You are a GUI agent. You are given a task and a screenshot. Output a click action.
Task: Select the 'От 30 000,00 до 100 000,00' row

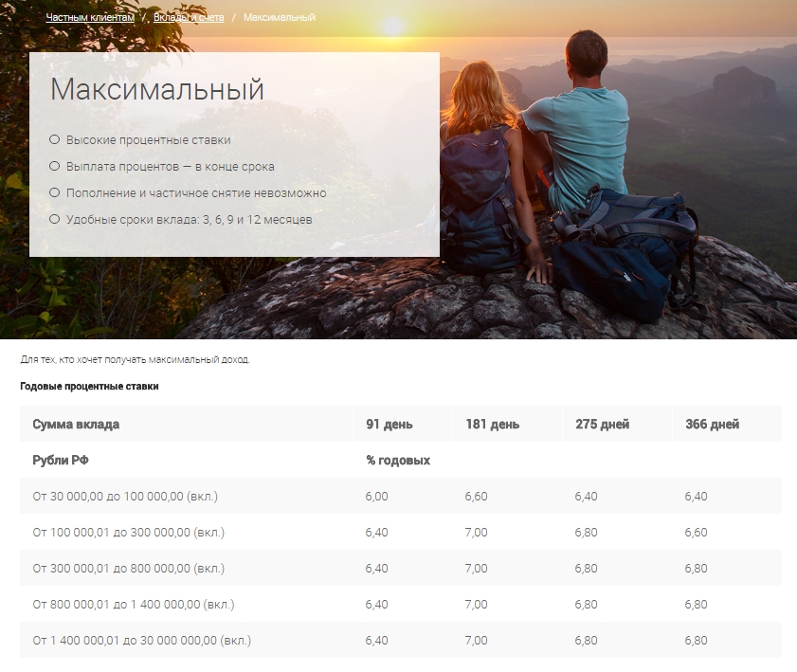118,497
